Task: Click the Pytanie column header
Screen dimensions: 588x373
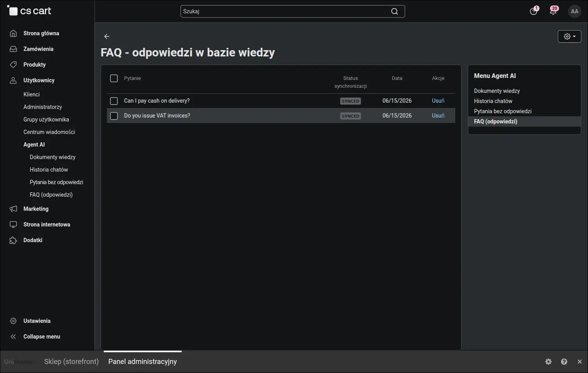Action: (132, 78)
